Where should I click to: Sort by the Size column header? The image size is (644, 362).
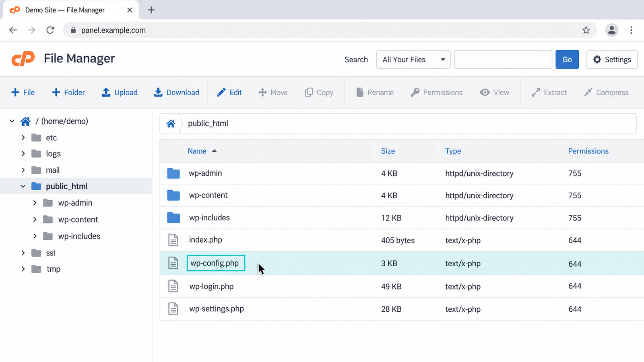[388, 151]
